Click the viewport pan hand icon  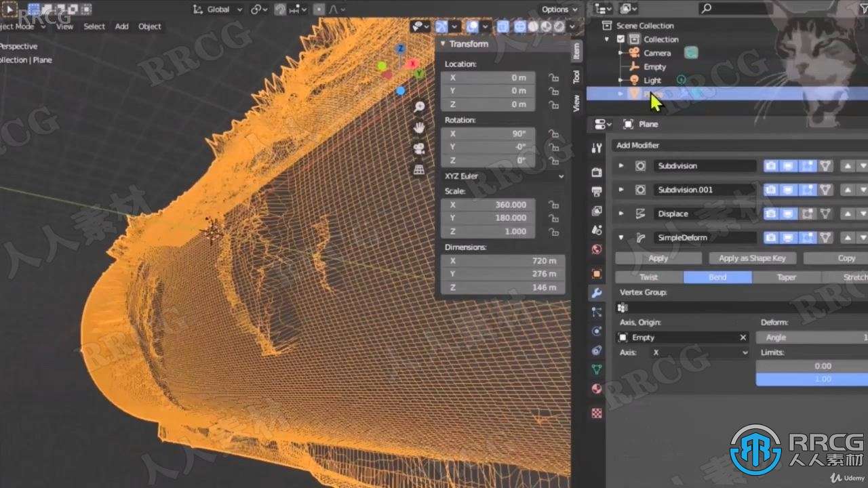420,127
